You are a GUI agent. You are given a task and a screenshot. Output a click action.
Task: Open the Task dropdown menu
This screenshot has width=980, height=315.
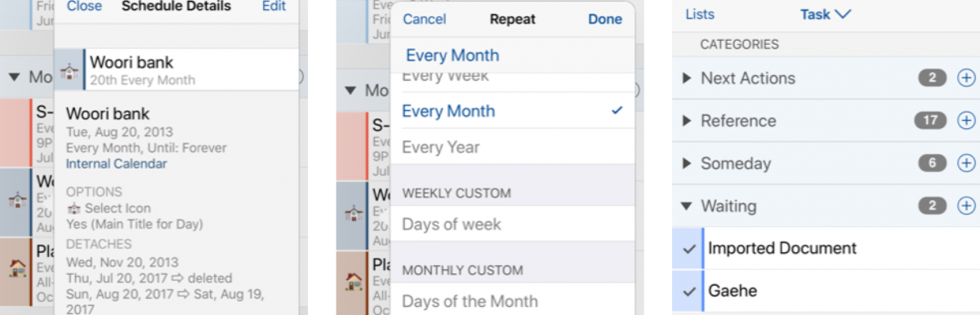click(826, 14)
